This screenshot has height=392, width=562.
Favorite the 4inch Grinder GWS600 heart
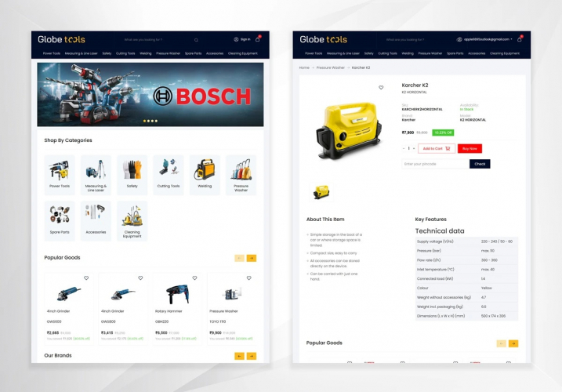point(86,278)
